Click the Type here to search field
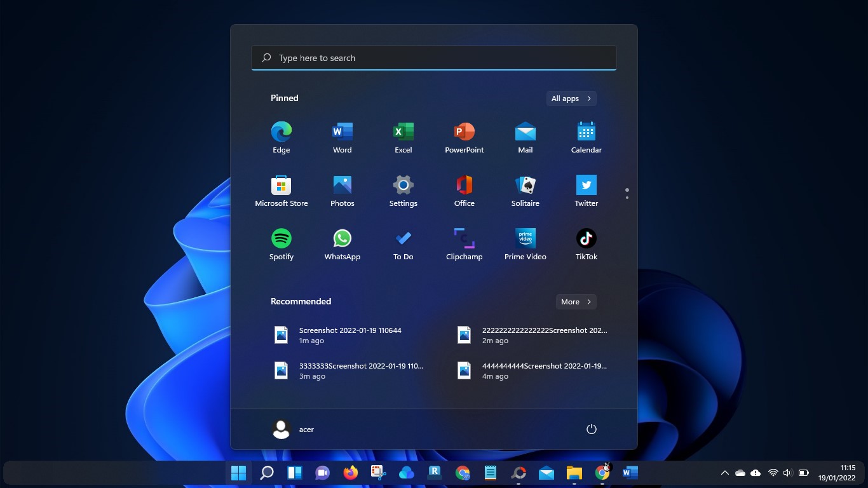 coord(434,58)
